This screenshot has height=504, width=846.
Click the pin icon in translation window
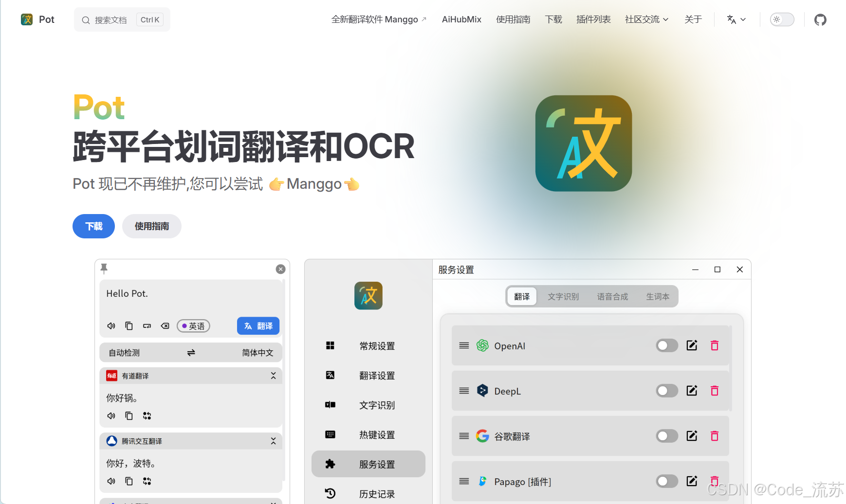coord(104,269)
